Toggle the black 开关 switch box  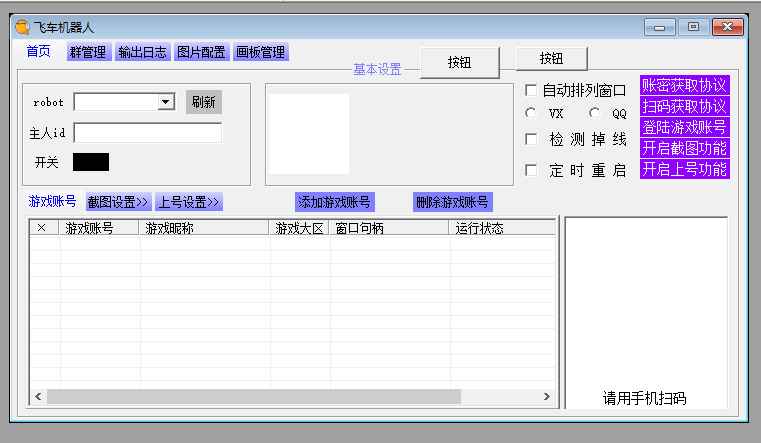coord(91,162)
